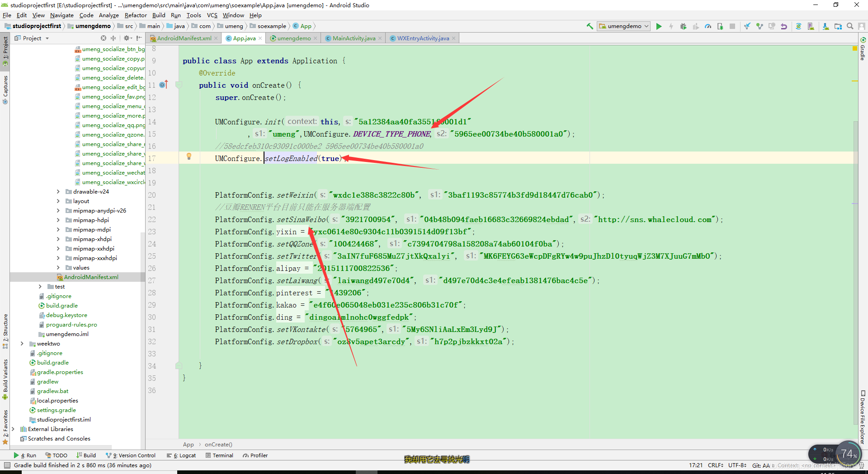868x474 pixels.
Task: Expand External Libraries node
Action: click(x=13, y=429)
